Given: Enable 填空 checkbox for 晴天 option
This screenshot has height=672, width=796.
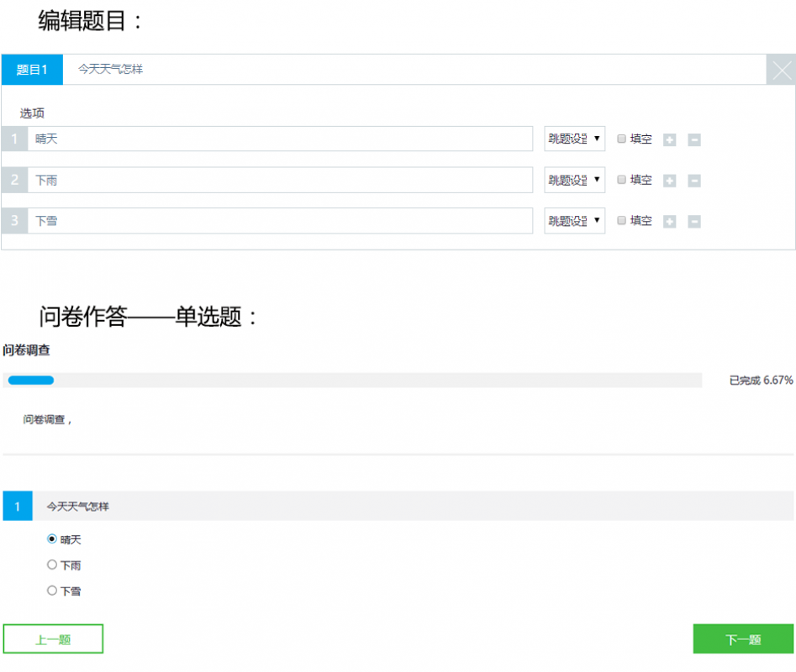Looking at the screenshot, I should (621, 139).
